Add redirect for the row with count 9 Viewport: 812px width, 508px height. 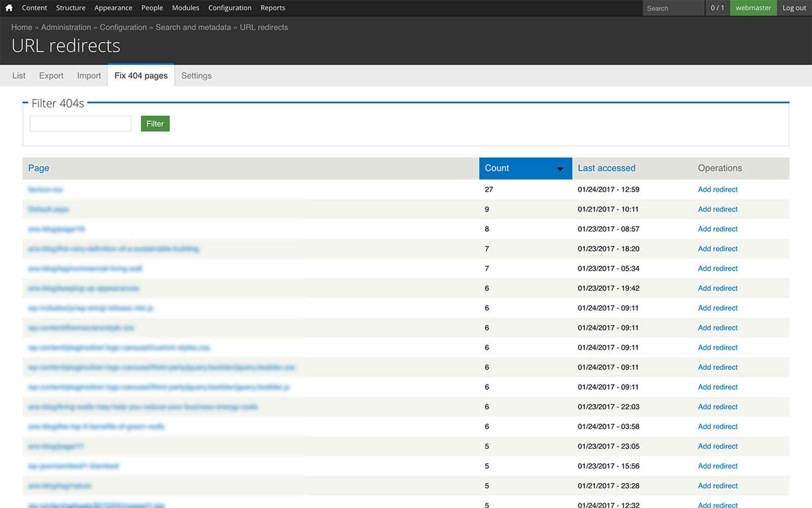[718, 209]
